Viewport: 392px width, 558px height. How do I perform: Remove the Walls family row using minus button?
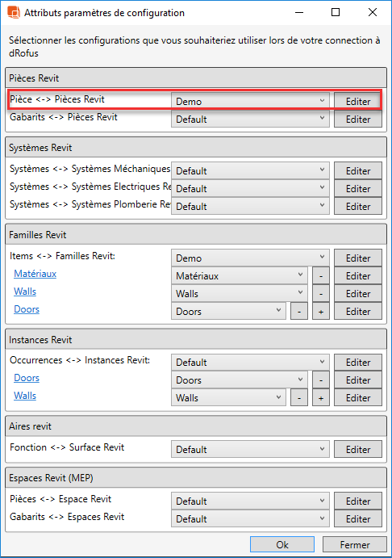[320, 294]
